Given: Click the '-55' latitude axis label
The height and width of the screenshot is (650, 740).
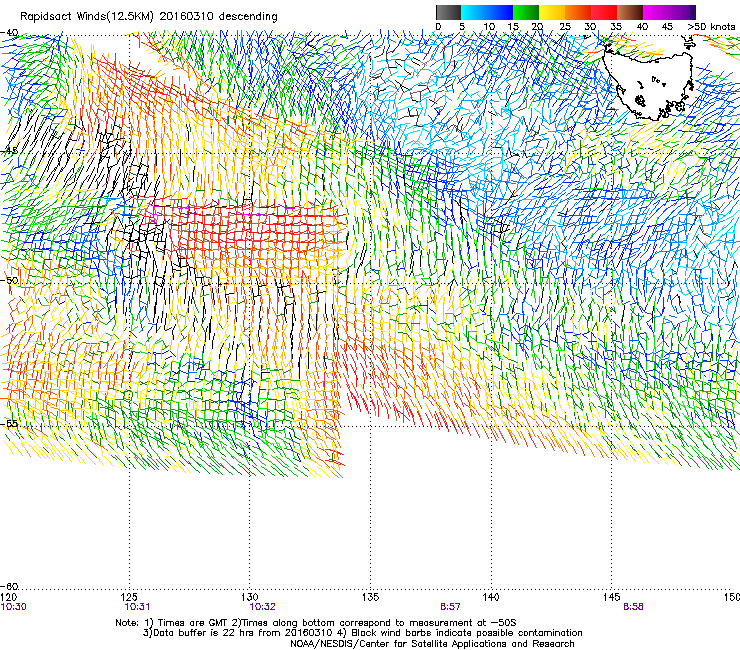Looking at the screenshot, I should tap(9, 423).
